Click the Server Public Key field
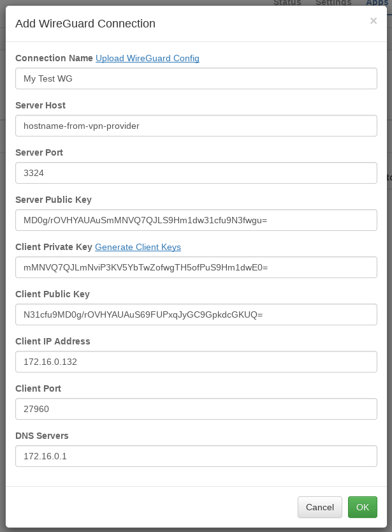Screen dimensions: 392x532 (196, 220)
